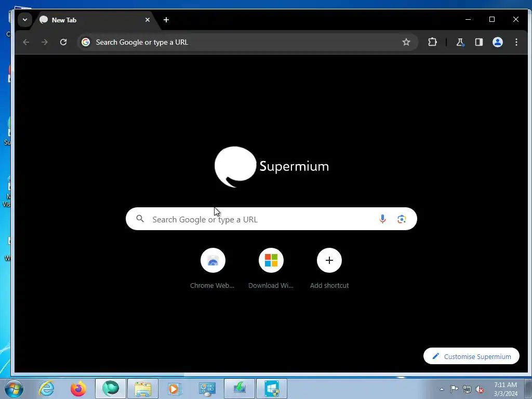Click the Windows shield taskbar icon
The height and width of the screenshot is (399, 532).
[272, 389]
